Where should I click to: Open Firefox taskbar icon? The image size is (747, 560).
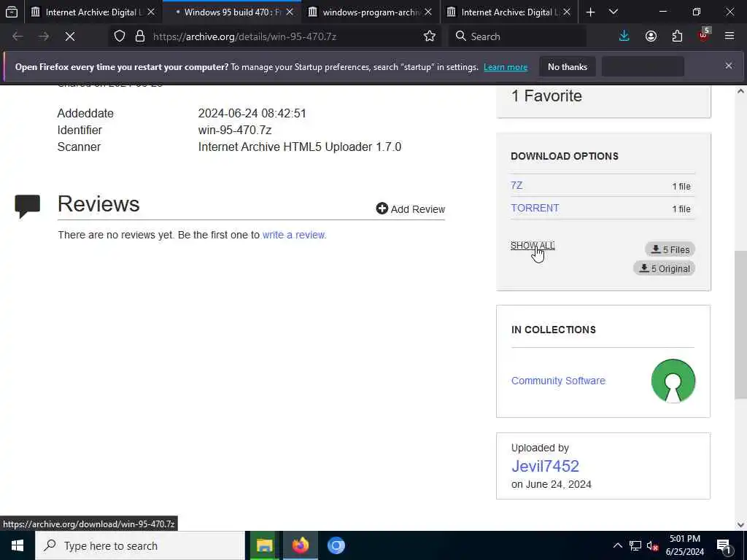[300, 545]
